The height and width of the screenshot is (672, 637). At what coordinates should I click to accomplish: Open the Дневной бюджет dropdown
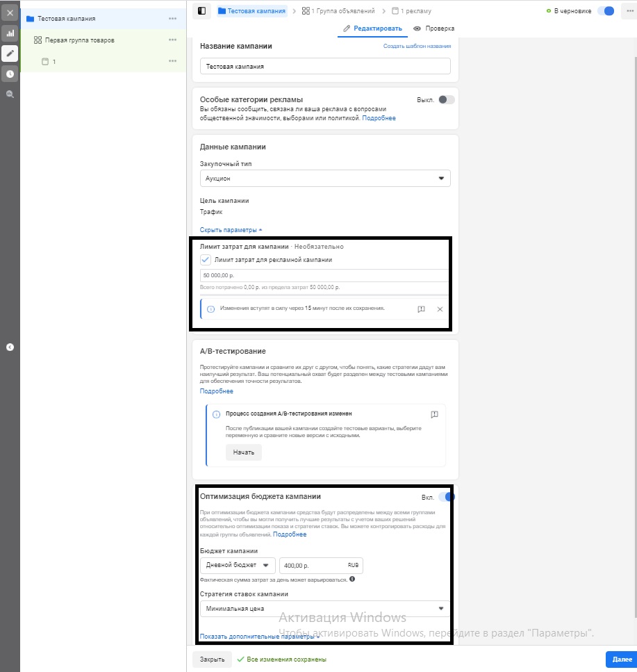(238, 565)
